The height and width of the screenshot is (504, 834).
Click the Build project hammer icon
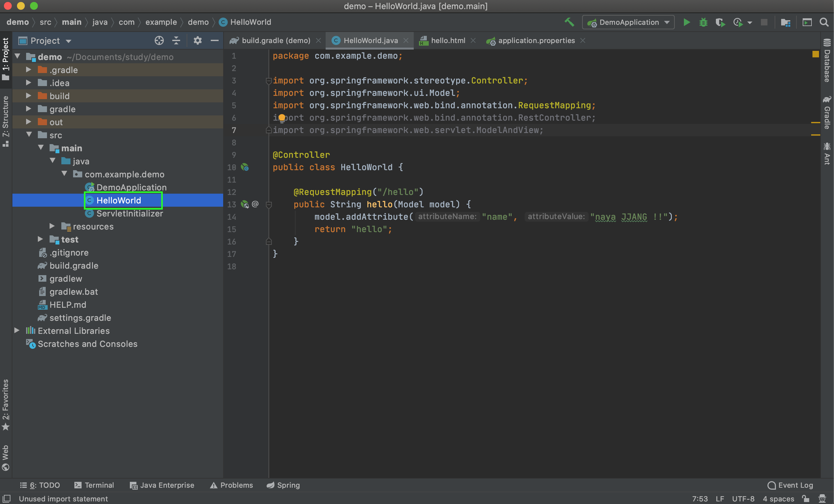pos(569,22)
